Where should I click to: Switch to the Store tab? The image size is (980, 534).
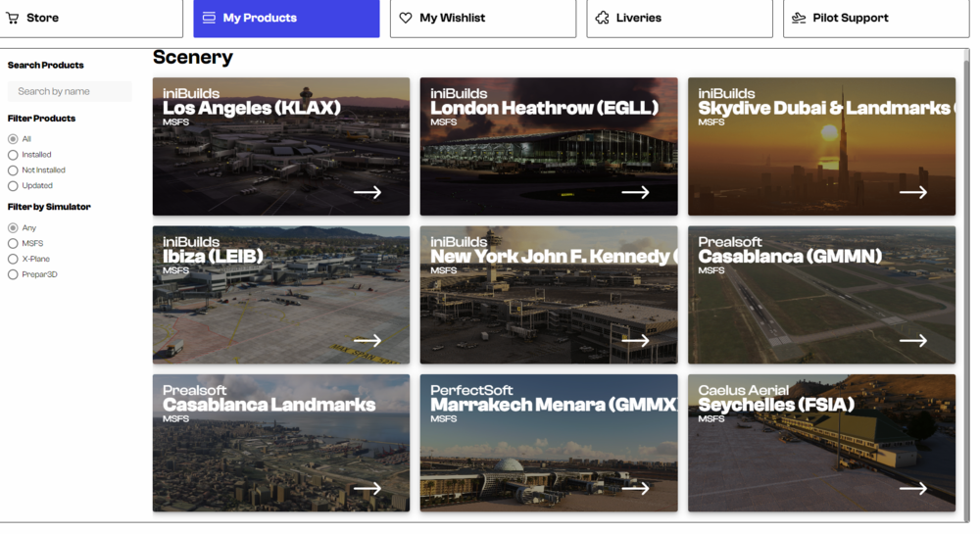coord(91,19)
